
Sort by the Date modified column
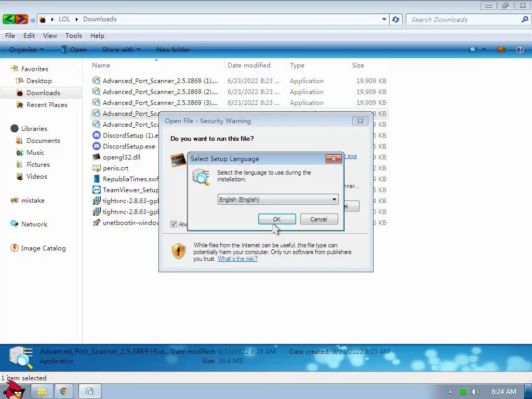pyautogui.click(x=249, y=65)
